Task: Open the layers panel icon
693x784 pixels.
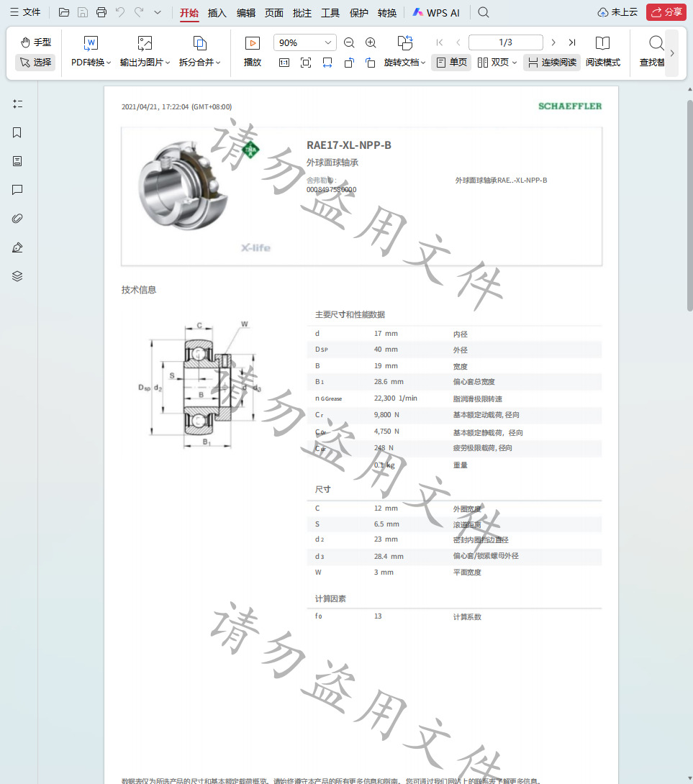Action: coord(17,276)
